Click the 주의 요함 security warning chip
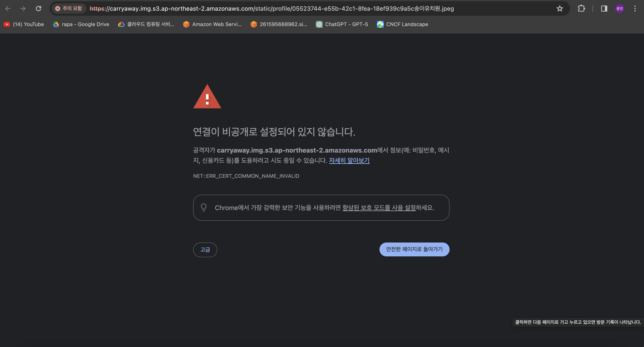This screenshot has width=644, height=347. (69, 9)
